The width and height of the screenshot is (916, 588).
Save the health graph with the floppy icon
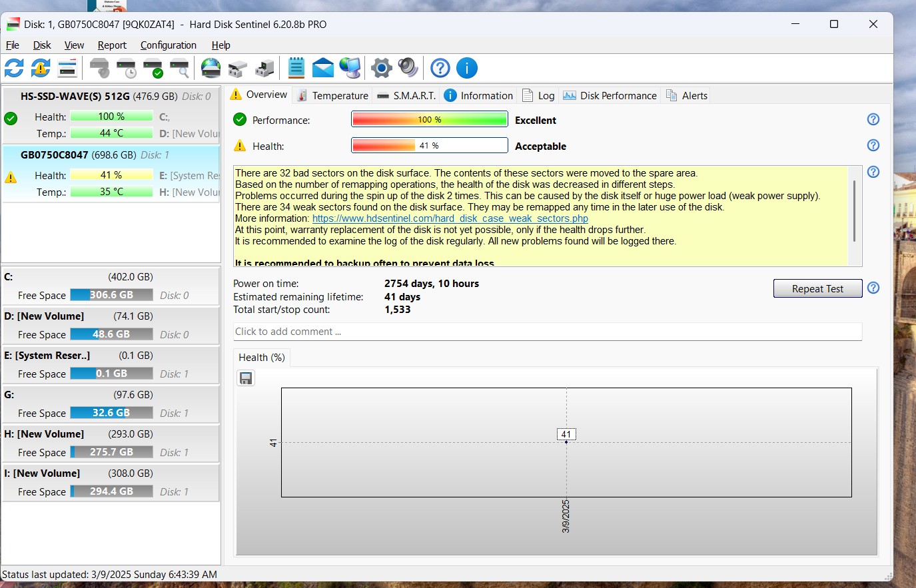click(x=246, y=378)
